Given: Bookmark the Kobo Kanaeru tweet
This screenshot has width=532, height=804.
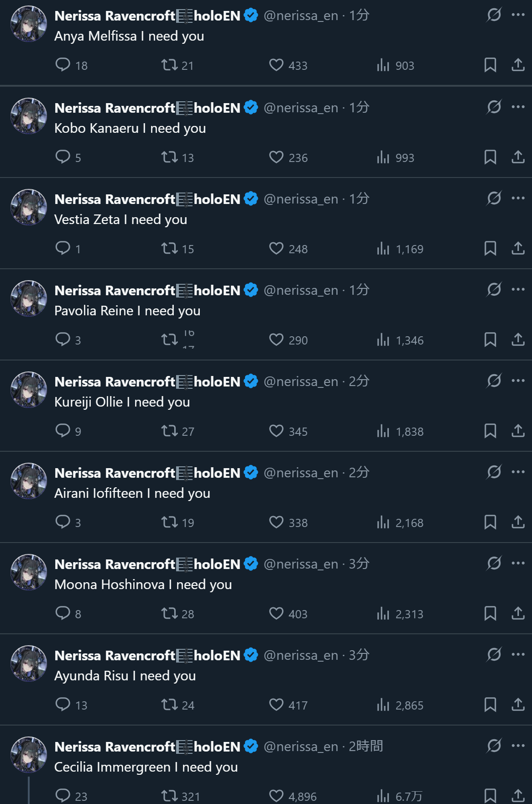Looking at the screenshot, I should coord(490,157).
